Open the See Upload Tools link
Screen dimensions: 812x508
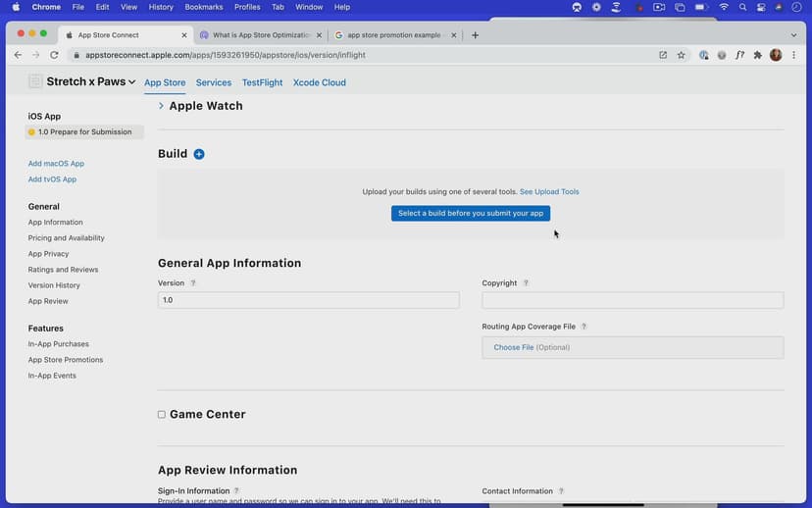tap(549, 192)
